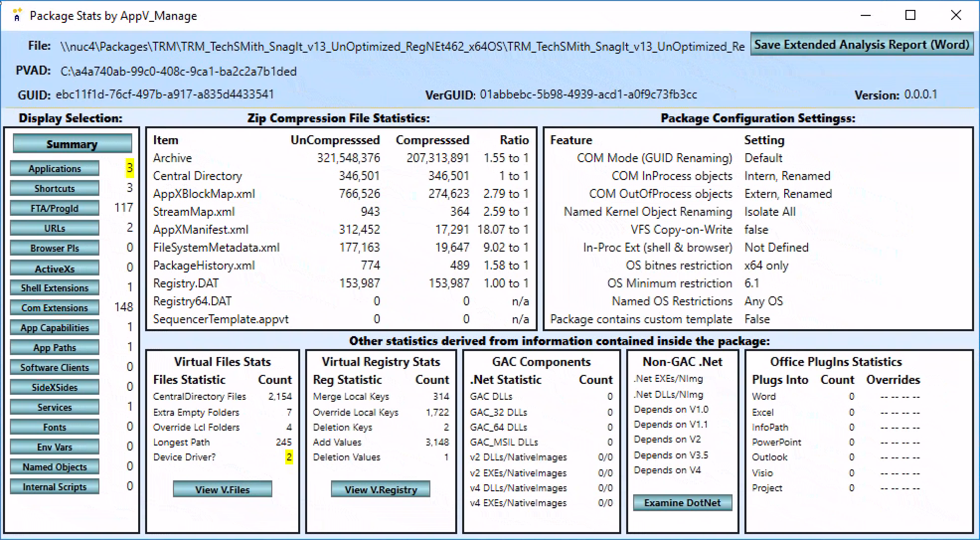Click the Add Values statistic

click(381, 442)
